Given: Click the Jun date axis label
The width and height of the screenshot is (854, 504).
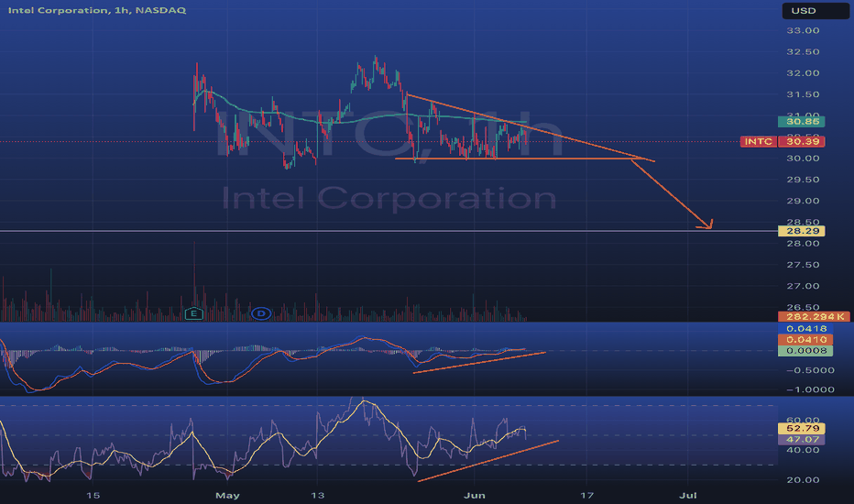Looking at the screenshot, I should coord(475,495).
